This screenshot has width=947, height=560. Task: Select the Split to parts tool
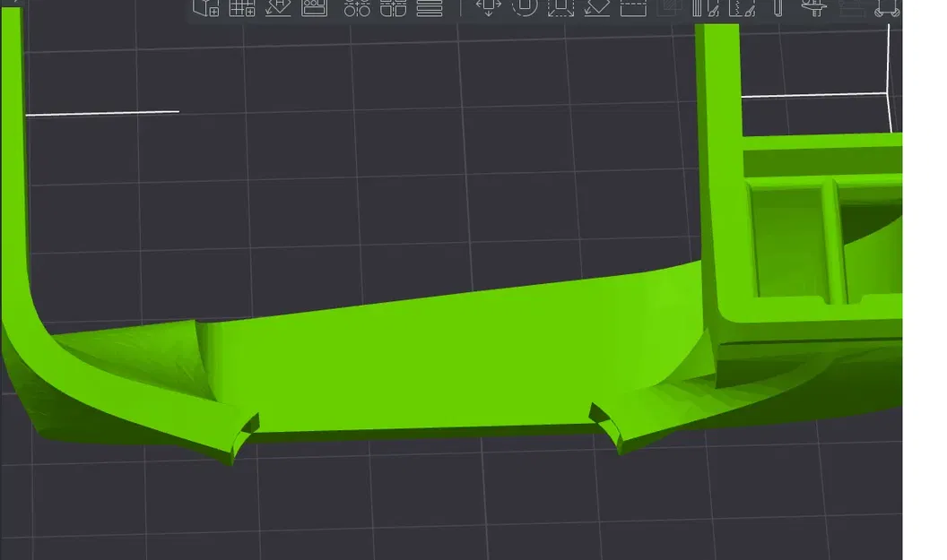(392, 9)
